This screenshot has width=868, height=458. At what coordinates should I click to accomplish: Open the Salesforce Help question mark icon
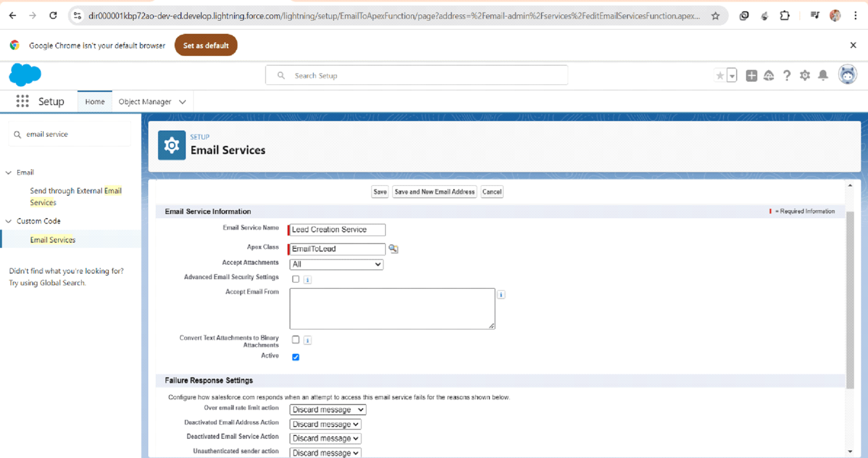point(787,76)
